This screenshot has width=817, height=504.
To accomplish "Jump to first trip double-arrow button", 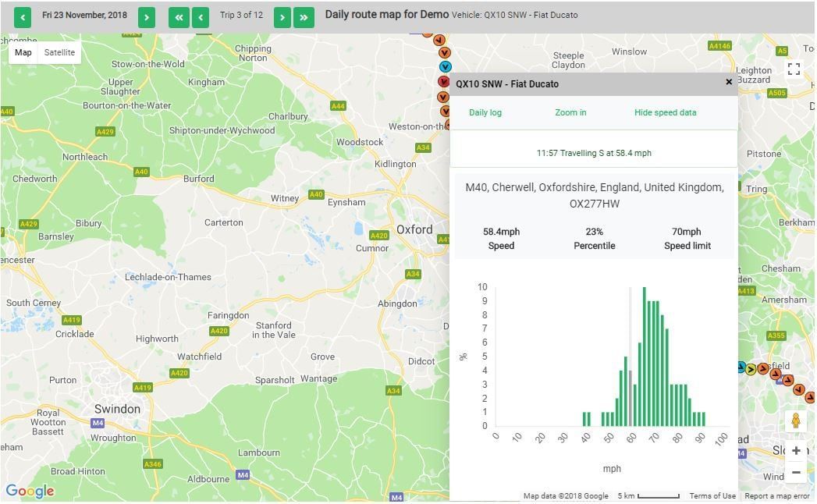I will (179, 16).
